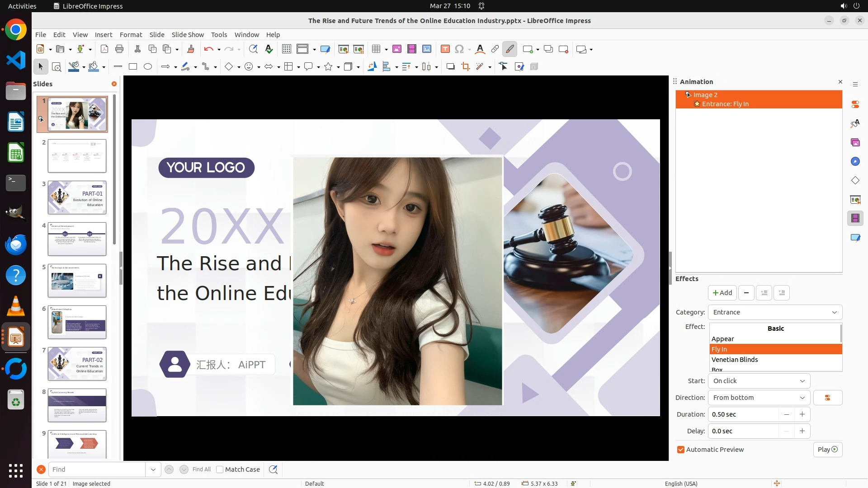Click the Insert Text Box icon
Image resolution: width=868 pixels, height=488 pixels.
tap(445, 49)
